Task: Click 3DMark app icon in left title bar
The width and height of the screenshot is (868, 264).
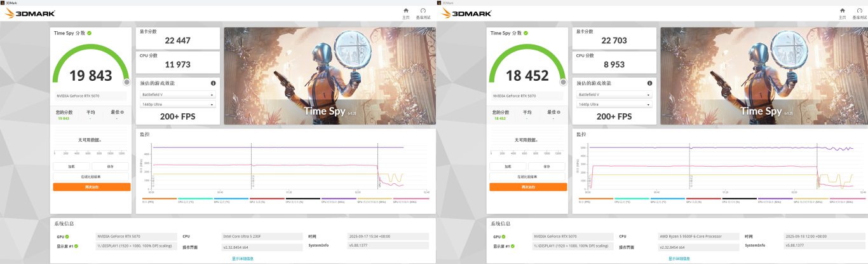Action: [3, 2]
